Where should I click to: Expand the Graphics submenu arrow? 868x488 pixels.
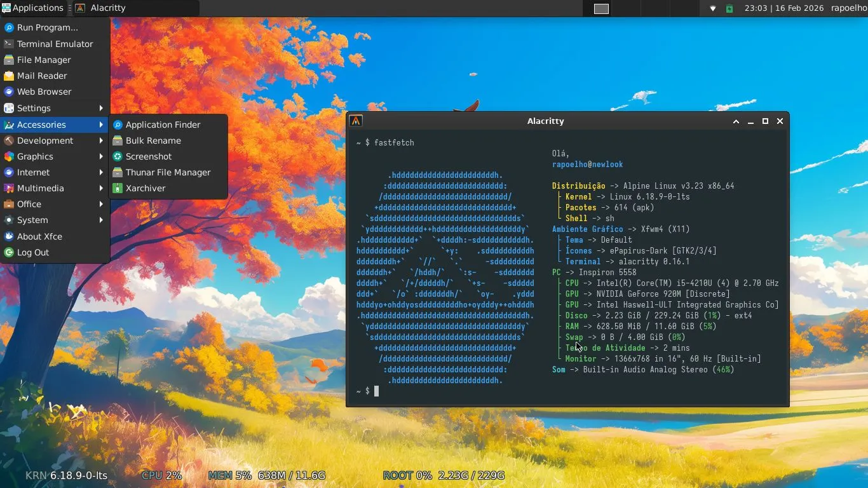[x=101, y=156]
